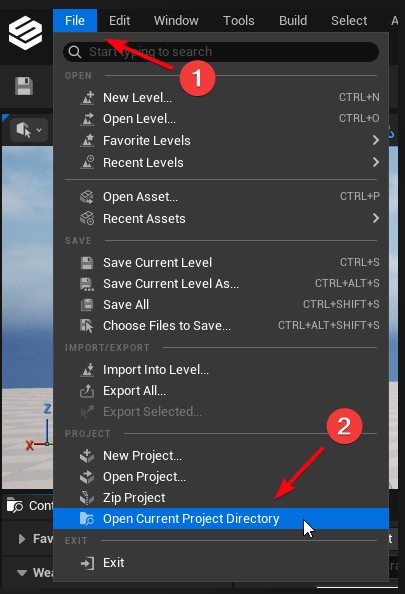Open the Tools menu
Viewport: 405px width, 594px height.
point(238,20)
